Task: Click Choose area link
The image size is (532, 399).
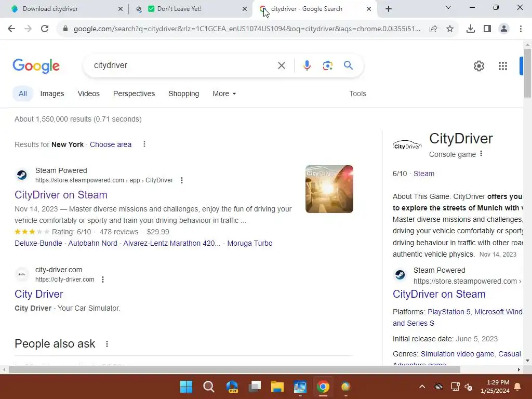Action: pos(111,144)
